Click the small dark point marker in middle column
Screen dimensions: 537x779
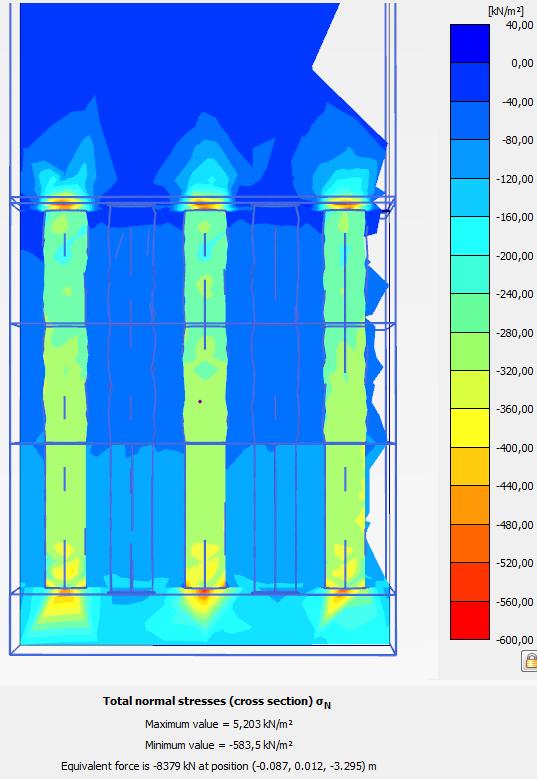coord(200,401)
